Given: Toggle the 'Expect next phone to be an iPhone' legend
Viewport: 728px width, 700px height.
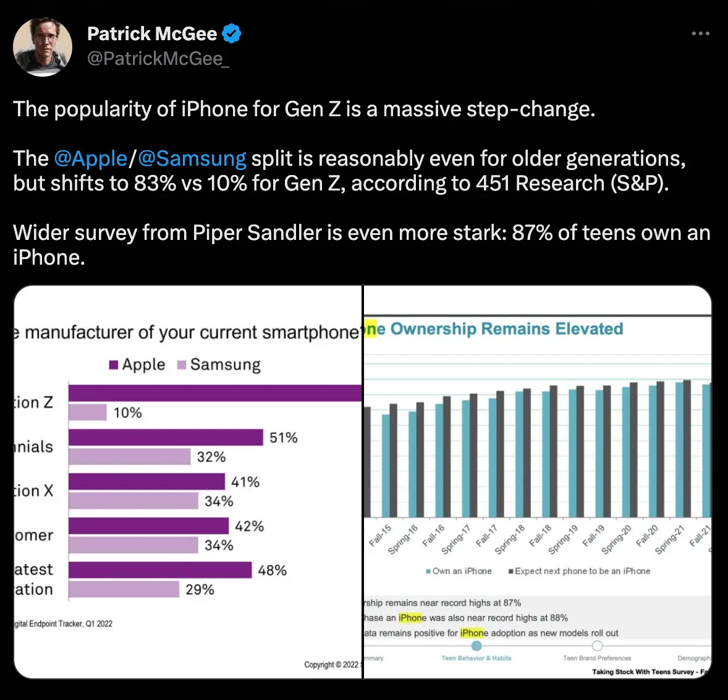Looking at the screenshot, I should tap(580, 571).
